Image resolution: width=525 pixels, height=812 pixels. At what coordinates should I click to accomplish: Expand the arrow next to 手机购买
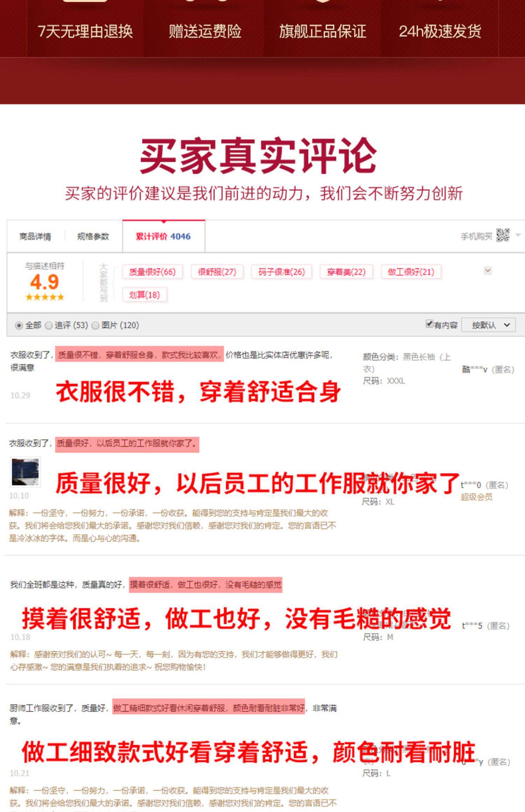(518, 235)
